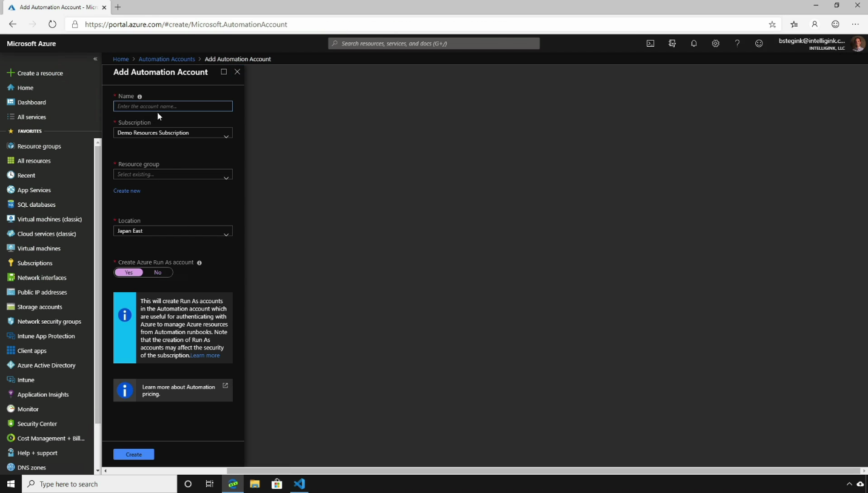
Task: Open All services from the sidebar
Action: (x=32, y=117)
